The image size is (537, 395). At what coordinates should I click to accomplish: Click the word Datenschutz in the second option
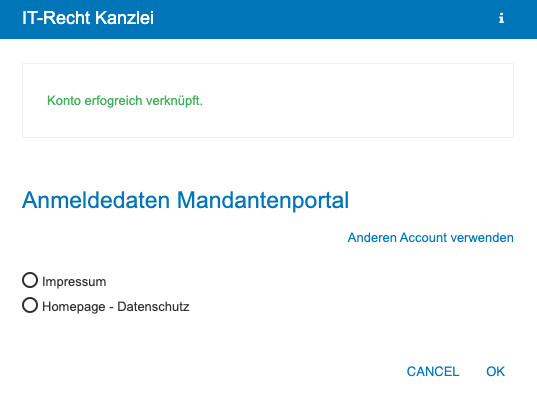[x=153, y=306]
